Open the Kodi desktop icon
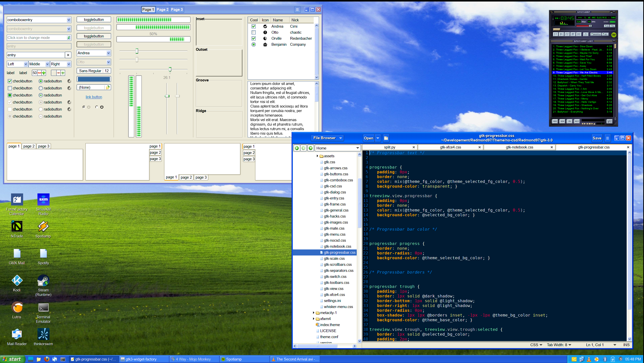The image size is (644, 363). point(17,283)
